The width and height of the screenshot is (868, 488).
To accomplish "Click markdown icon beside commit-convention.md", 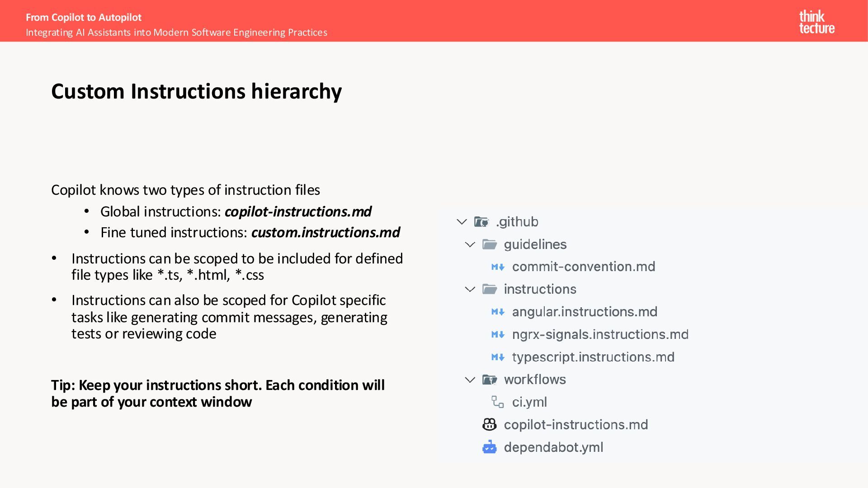I will (498, 267).
